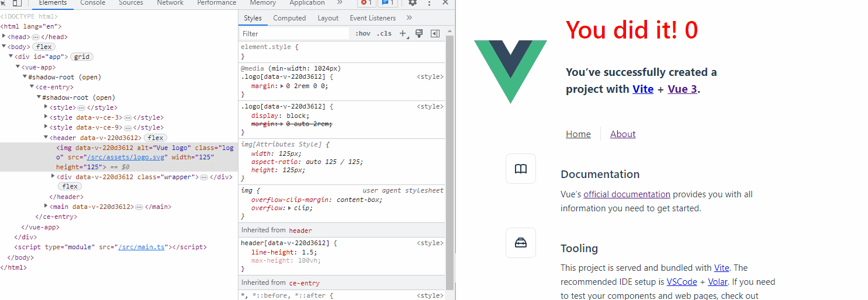Expand the div.wrapper node
The width and height of the screenshot is (868, 300).
pyautogui.click(x=53, y=176)
